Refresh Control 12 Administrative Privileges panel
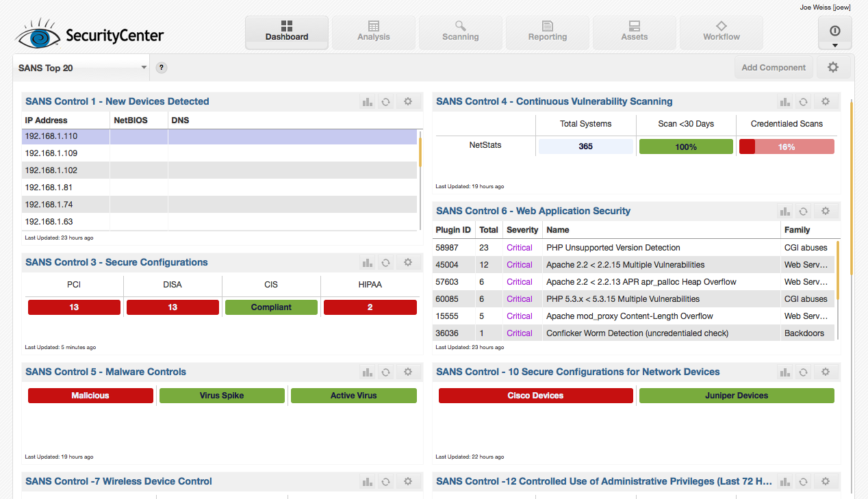Image resolution: width=868 pixels, height=499 pixels. click(804, 481)
